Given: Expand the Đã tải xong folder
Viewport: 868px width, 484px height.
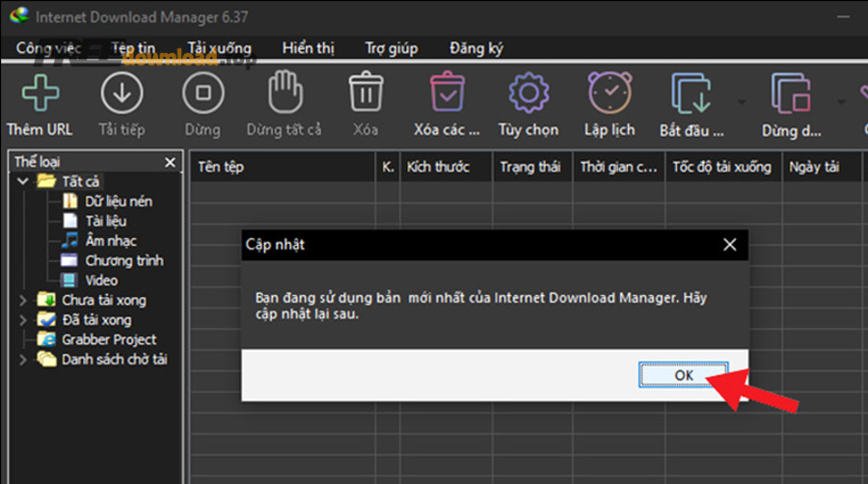Looking at the screenshot, I should click(x=23, y=320).
